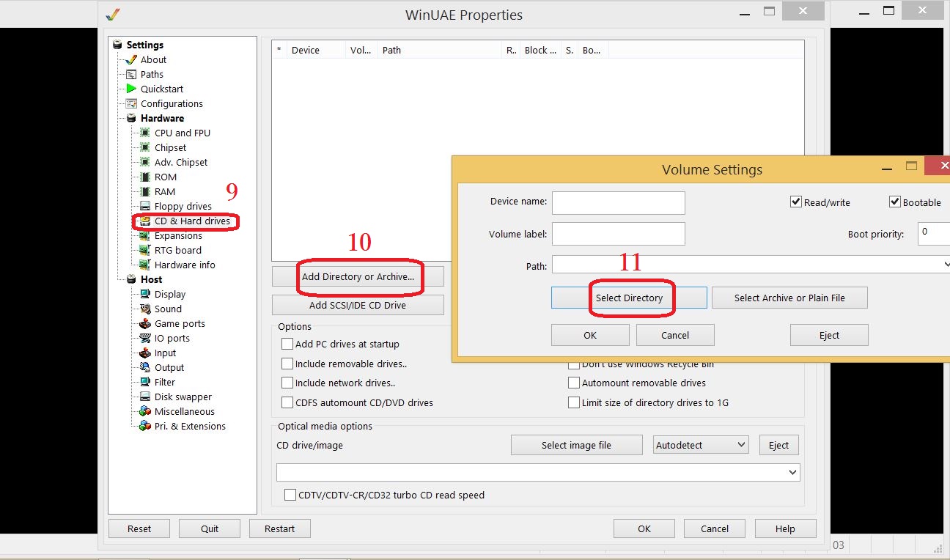Toggle Automount removable drives checkbox

pyautogui.click(x=574, y=383)
